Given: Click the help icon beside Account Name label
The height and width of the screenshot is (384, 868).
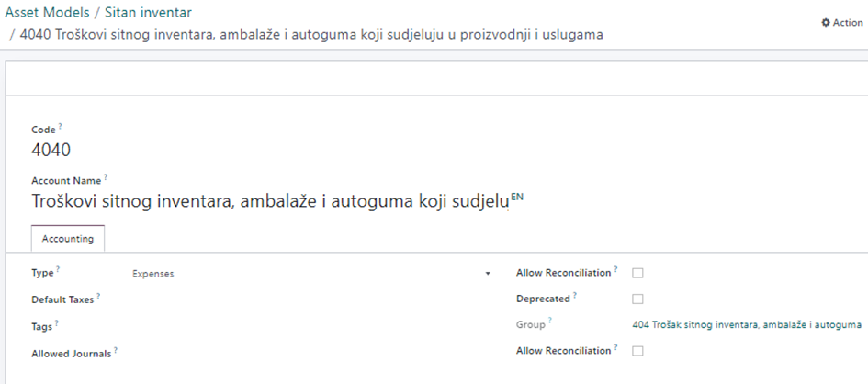Looking at the screenshot, I should [x=105, y=176].
